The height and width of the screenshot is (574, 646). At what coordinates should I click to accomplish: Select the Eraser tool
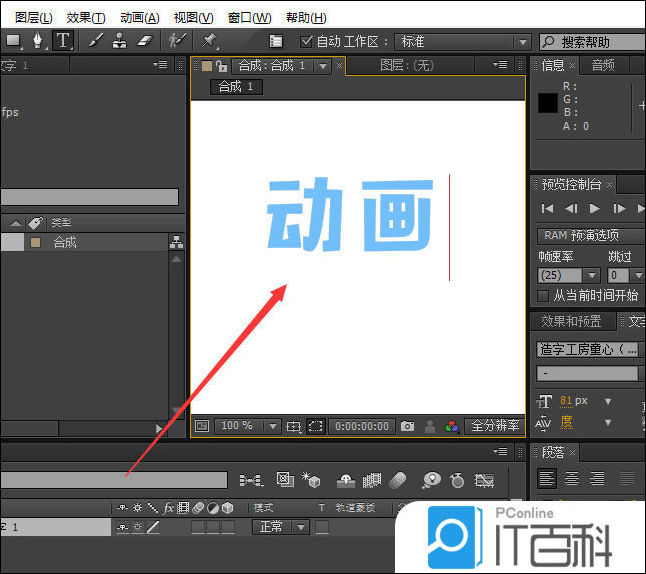click(x=143, y=41)
